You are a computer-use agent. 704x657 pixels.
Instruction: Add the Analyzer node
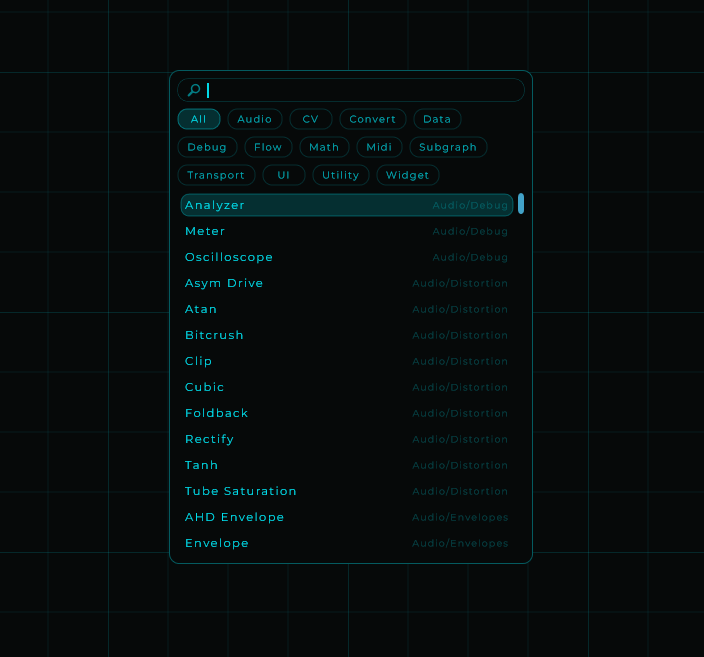(347, 205)
